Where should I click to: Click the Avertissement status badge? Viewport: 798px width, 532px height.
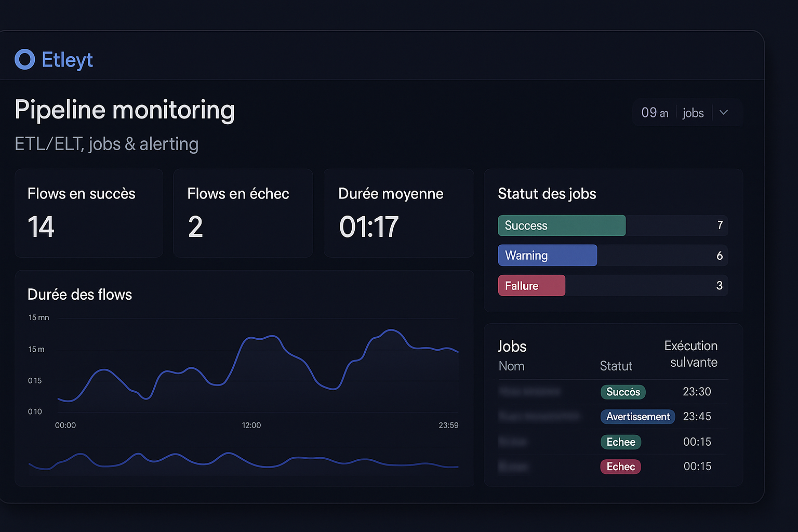click(637, 417)
